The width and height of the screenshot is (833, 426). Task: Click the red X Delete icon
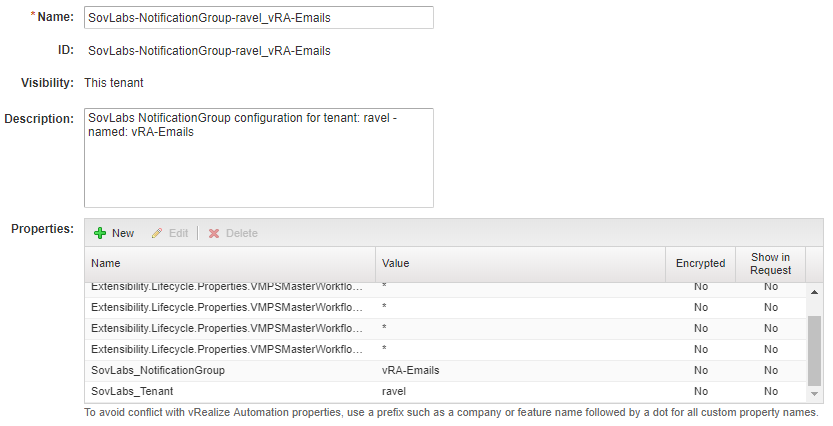[214, 233]
